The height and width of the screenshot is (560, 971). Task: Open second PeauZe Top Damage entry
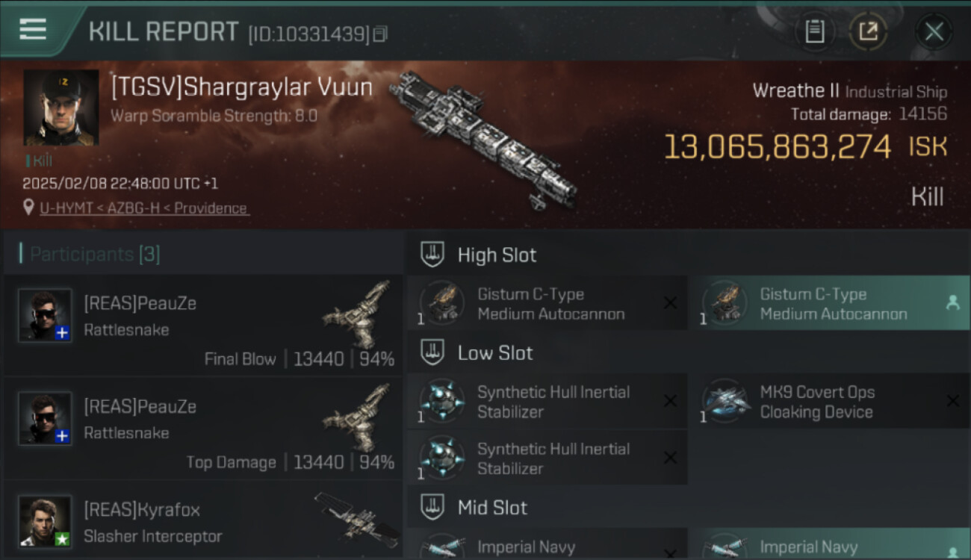(x=203, y=429)
